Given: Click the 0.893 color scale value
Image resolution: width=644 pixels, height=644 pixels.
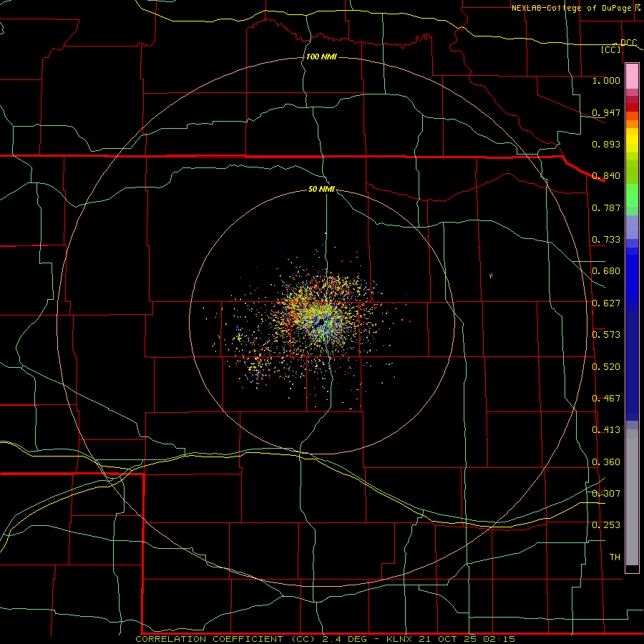Looking at the screenshot, I should pyautogui.click(x=606, y=144).
